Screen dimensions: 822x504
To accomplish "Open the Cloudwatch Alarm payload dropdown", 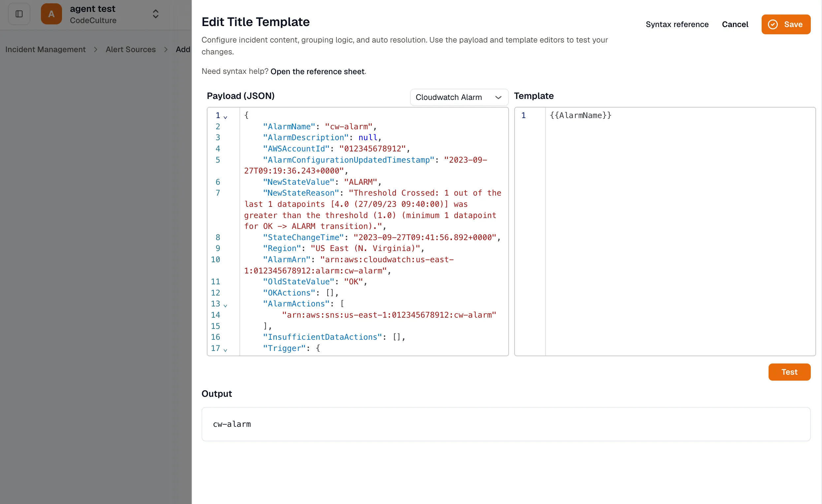I will (x=459, y=97).
